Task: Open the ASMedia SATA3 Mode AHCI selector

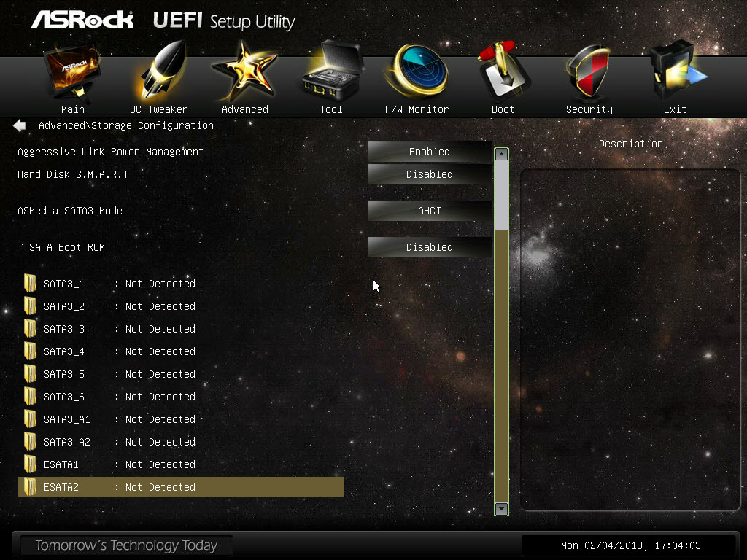Action: pos(429,211)
